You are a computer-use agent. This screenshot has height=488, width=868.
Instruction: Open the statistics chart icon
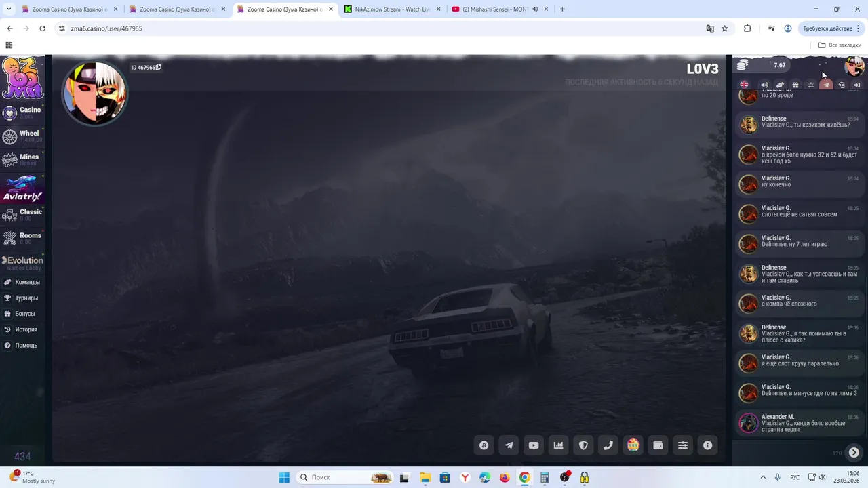coord(559,445)
